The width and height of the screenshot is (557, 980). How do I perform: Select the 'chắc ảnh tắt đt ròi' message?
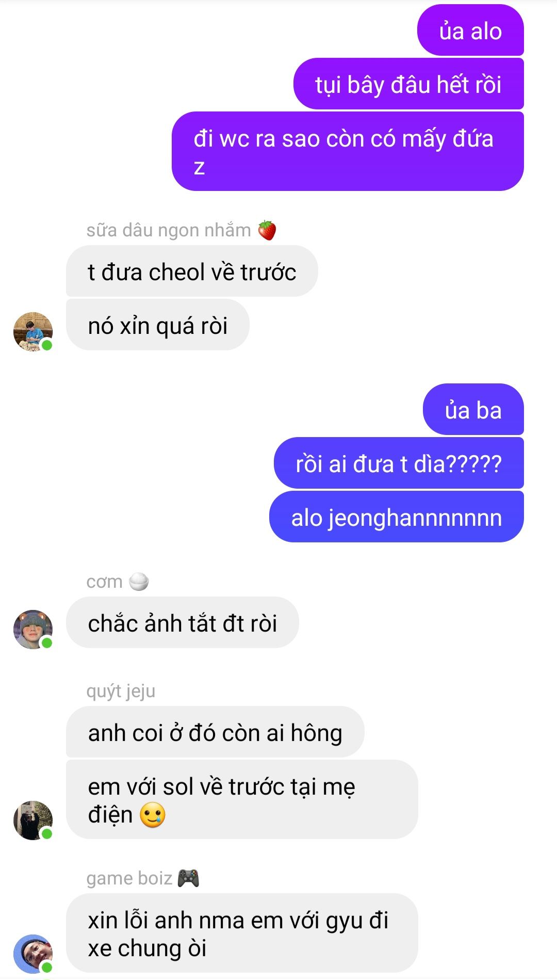[183, 622]
